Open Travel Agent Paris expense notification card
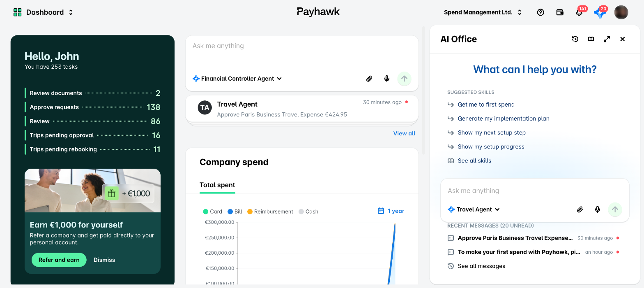The image size is (644, 288). pyautogui.click(x=302, y=109)
